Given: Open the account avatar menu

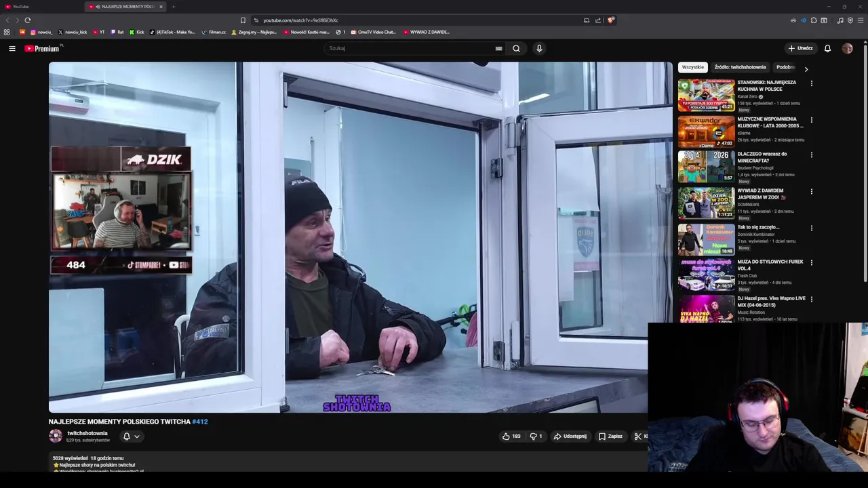Looking at the screenshot, I should point(847,48).
